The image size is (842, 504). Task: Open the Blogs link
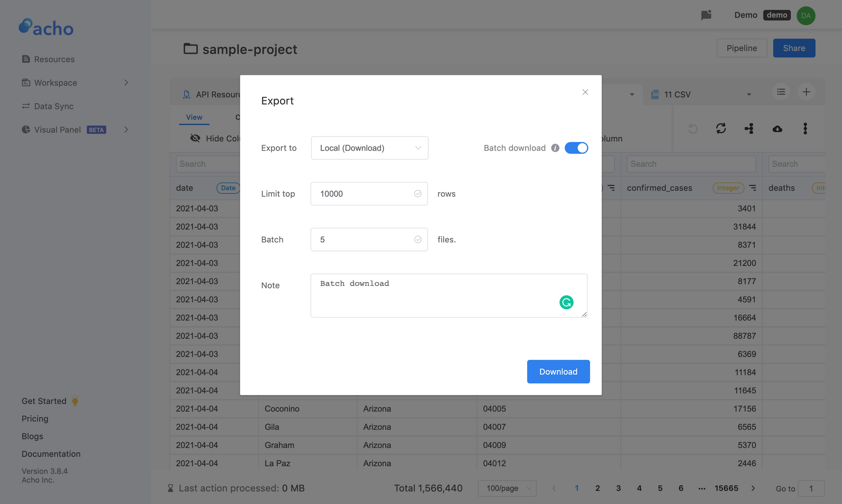32,437
